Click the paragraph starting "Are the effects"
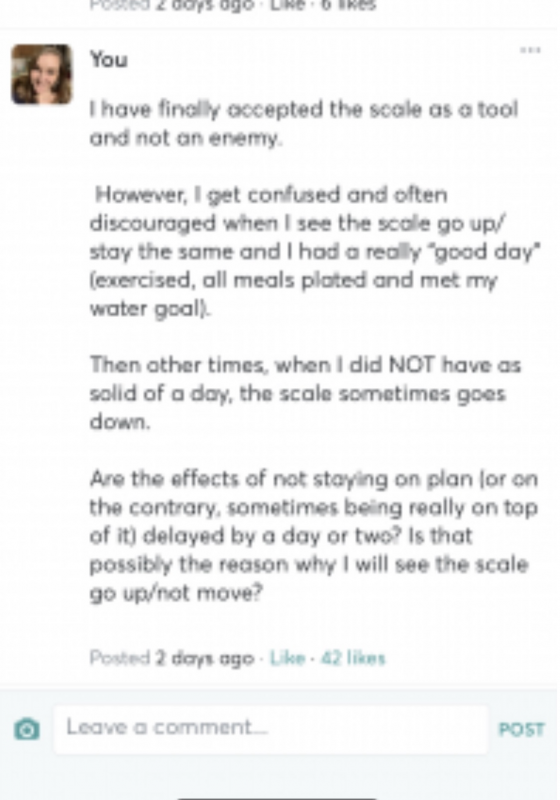Image resolution: width=560 pixels, height=800 pixels. click(x=314, y=536)
